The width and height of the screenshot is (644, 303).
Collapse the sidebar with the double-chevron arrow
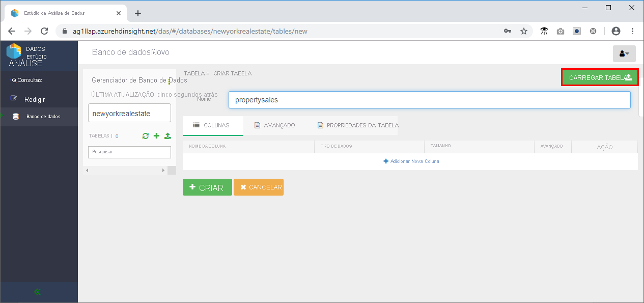coord(36,292)
